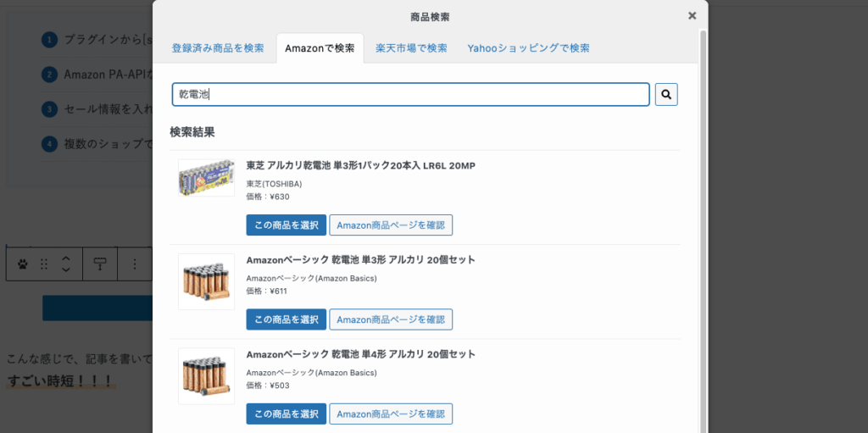Viewport: 868px width, 433px height.
Task: Select the Amazon Basics 単3形 product
Action: [287, 319]
